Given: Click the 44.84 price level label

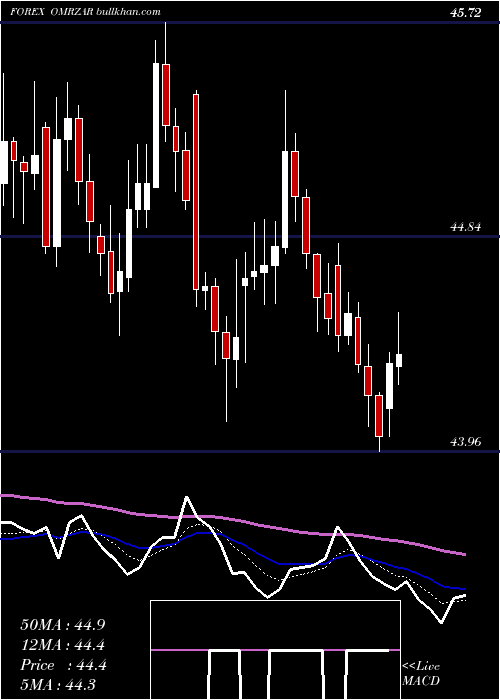Looking at the screenshot, I should point(466,227).
